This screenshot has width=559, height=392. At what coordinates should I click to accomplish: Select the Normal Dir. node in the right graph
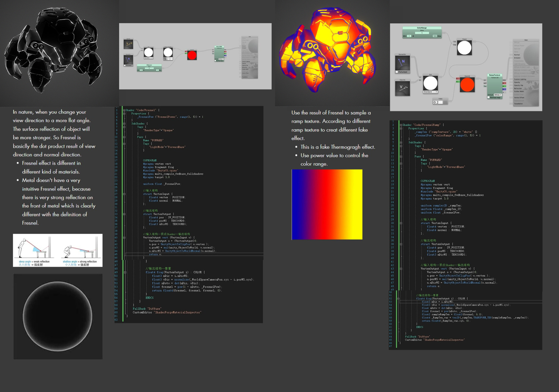point(402,63)
